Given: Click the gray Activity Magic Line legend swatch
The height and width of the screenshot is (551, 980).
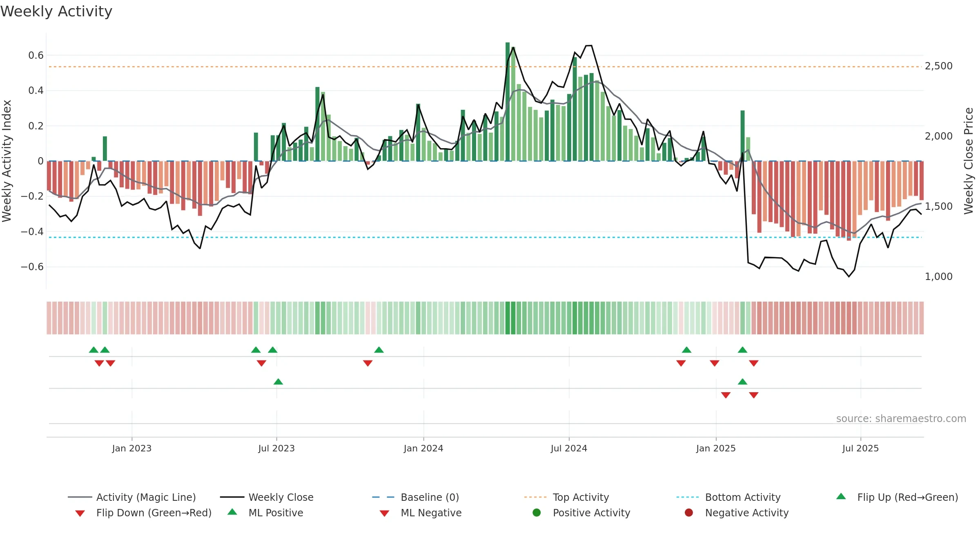Looking at the screenshot, I should coord(80,497).
